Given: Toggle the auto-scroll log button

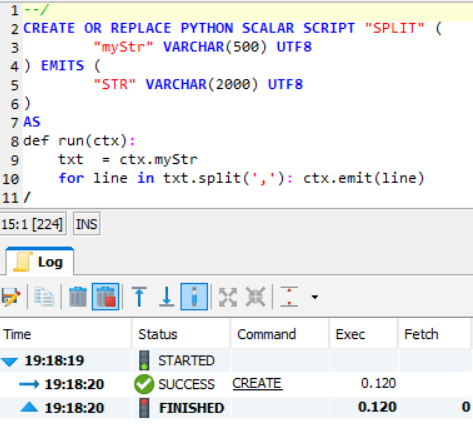Looking at the screenshot, I should coord(194,297).
